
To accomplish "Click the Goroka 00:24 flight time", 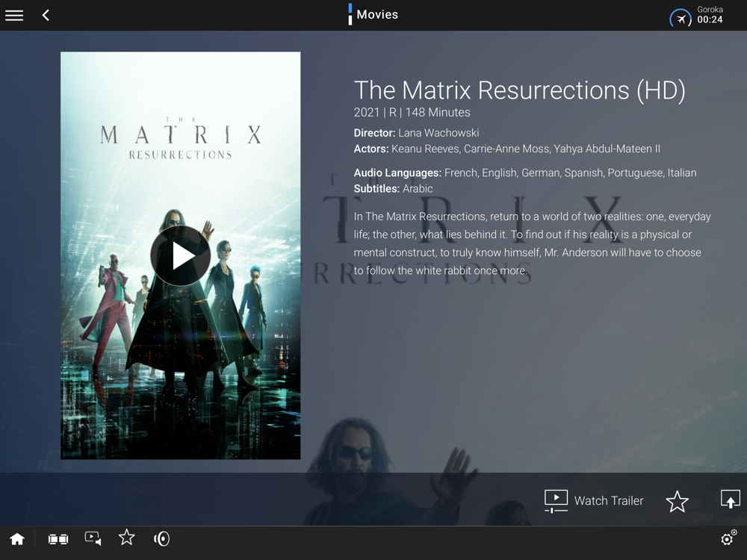I will coord(710,15).
